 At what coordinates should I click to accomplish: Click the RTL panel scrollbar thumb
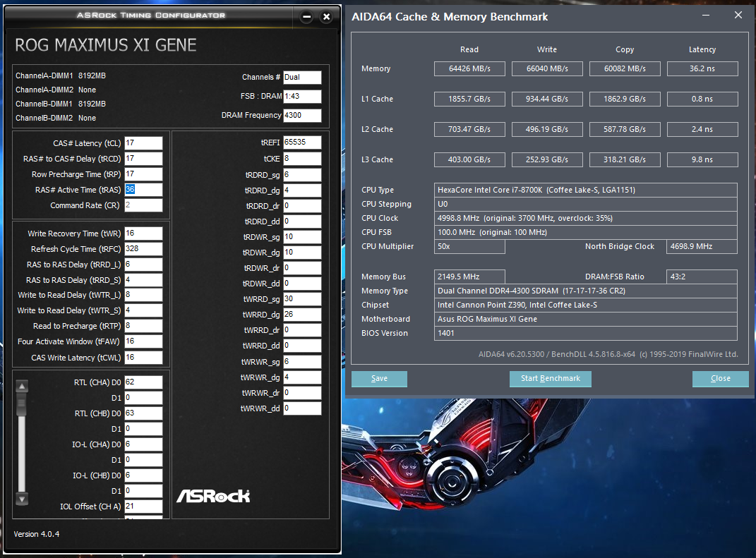(x=22, y=404)
